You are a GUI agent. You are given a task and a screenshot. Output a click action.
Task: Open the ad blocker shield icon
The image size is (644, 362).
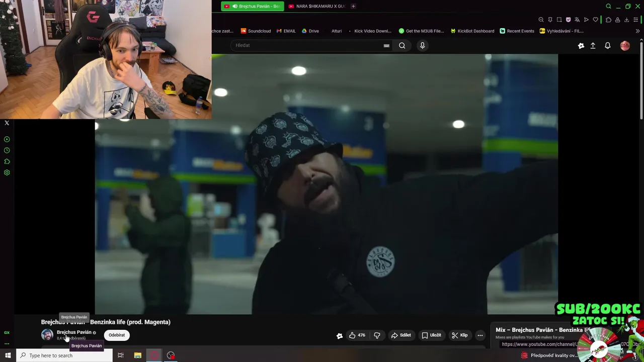click(x=568, y=20)
